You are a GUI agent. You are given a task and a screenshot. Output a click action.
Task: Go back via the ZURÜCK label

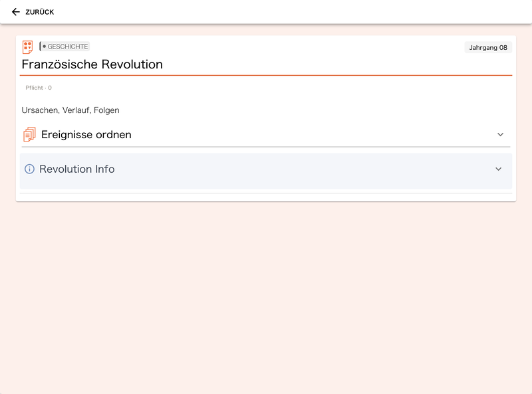tap(40, 12)
